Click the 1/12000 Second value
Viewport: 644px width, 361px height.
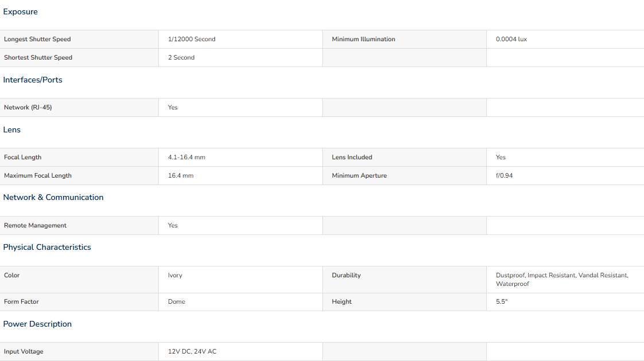pos(192,40)
